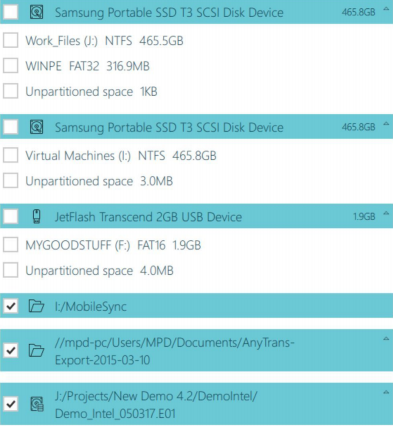Screen dimensions: 393x426
Task: Click the WINPE FAT32 316.9MB label
Action: [87, 66]
